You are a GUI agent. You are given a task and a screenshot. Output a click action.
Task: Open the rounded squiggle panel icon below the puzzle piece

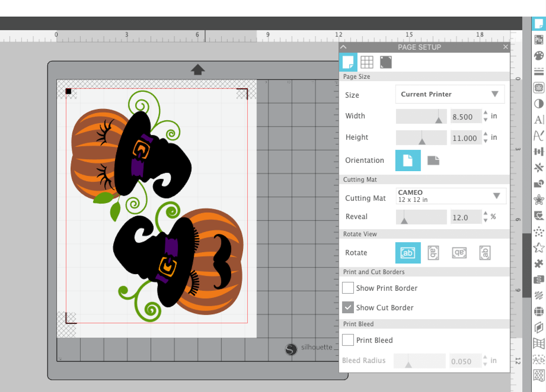539,280
